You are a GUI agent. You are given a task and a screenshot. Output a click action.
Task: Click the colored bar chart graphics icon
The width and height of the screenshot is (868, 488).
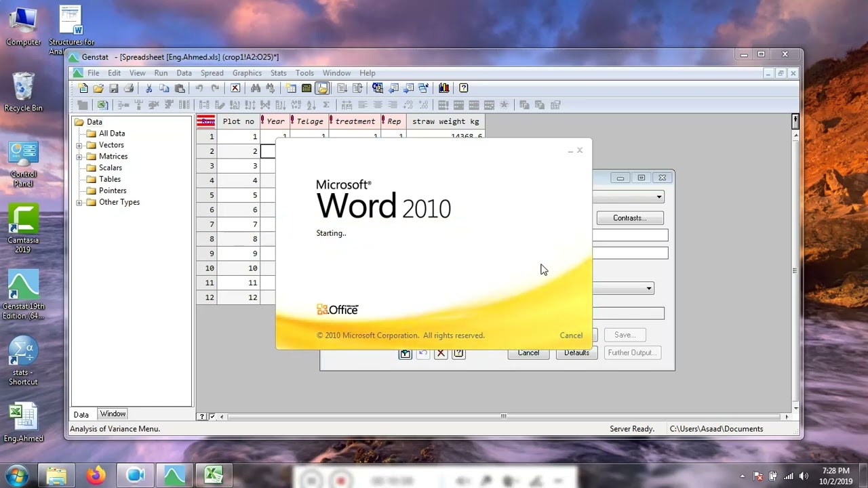tap(443, 88)
